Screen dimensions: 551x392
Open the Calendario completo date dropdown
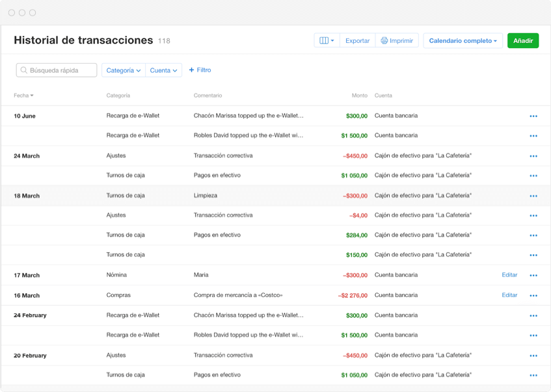[x=463, y=41]
